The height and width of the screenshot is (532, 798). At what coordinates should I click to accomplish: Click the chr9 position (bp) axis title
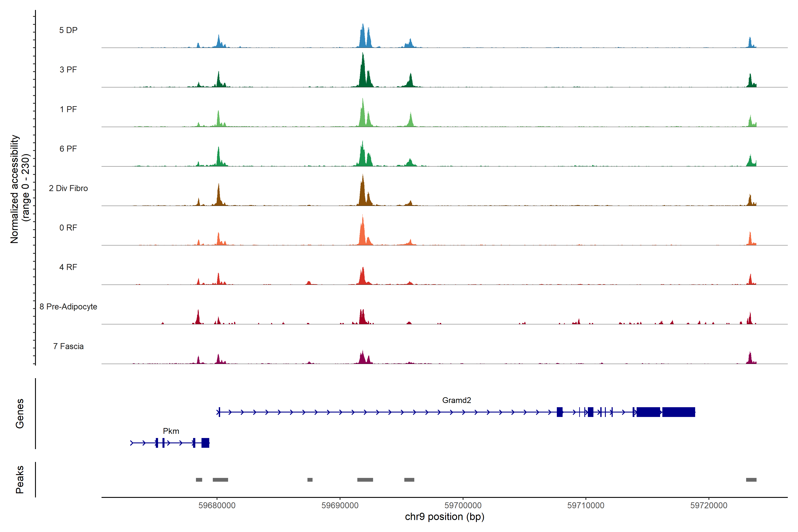point(444,517)
